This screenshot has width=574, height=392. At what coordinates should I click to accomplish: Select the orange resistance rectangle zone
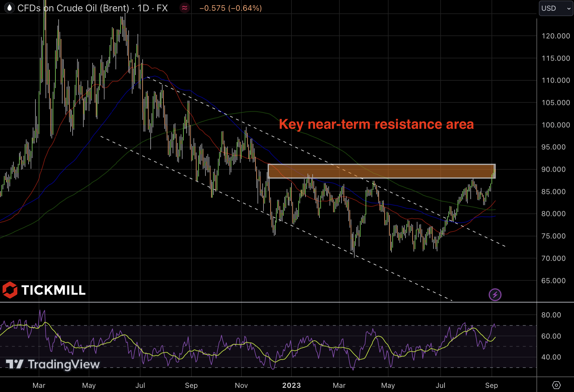381,171
